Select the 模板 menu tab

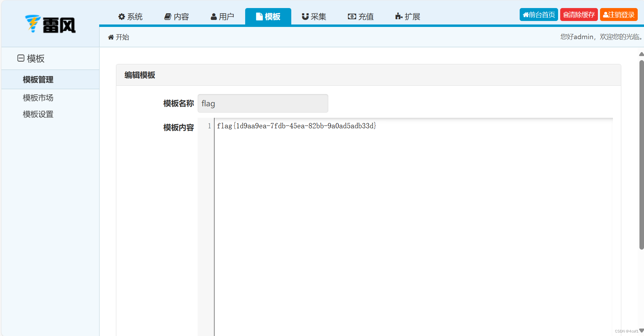(268, 16)
